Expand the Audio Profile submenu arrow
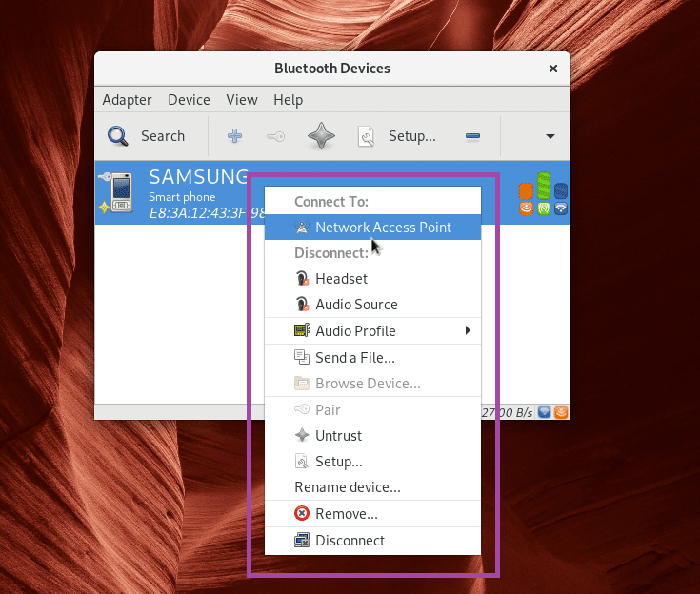 point(468,330)
